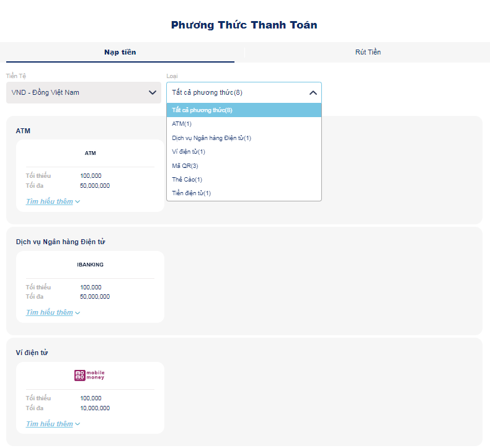The image size is (490, 448).
Task: Click the IBANKING payment card title
Action: [91, 265]
